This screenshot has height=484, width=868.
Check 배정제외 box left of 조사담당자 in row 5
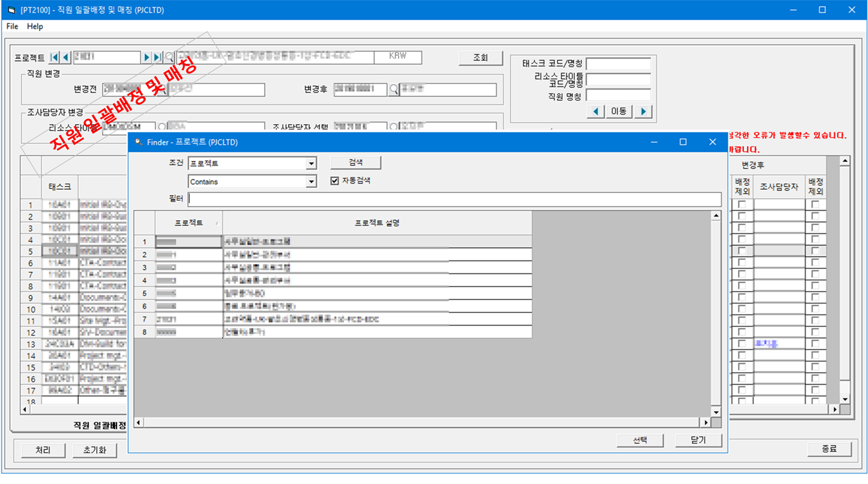(742, 251)
